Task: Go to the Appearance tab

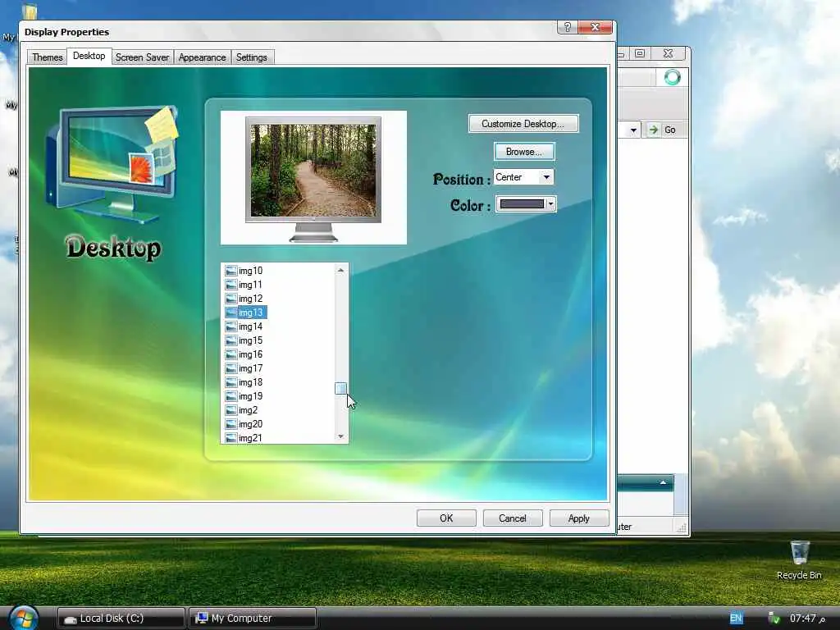Action: click(x=202, y=57)
